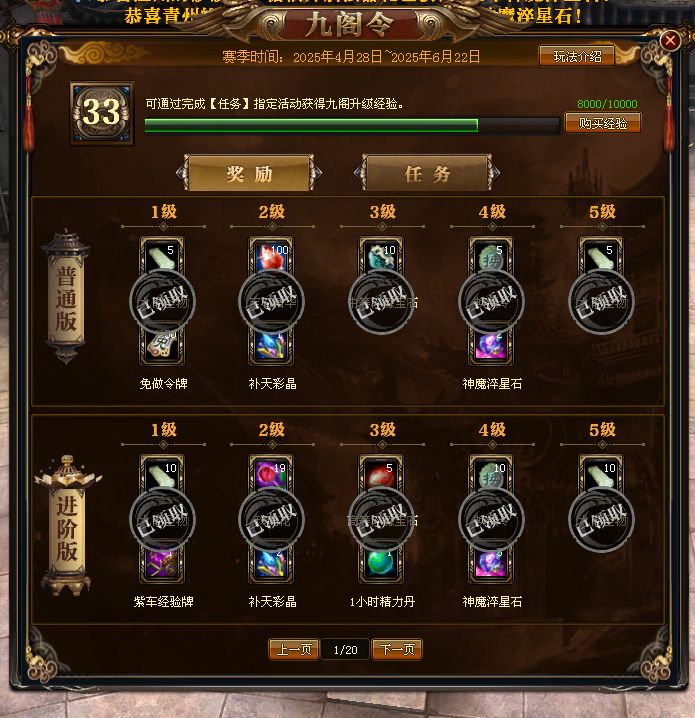Click the 上一页 previous page button
The width and height of the screenshot is (695, 718).
click(293, 649)
